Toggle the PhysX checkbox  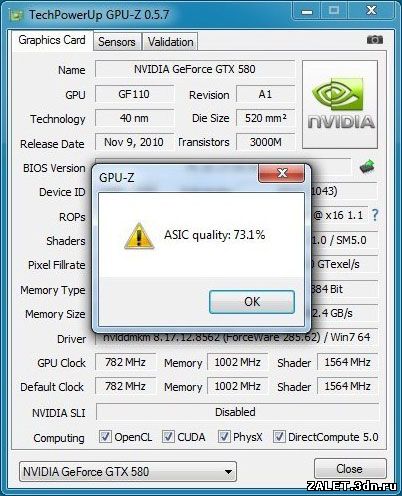[x=224, y=437]
